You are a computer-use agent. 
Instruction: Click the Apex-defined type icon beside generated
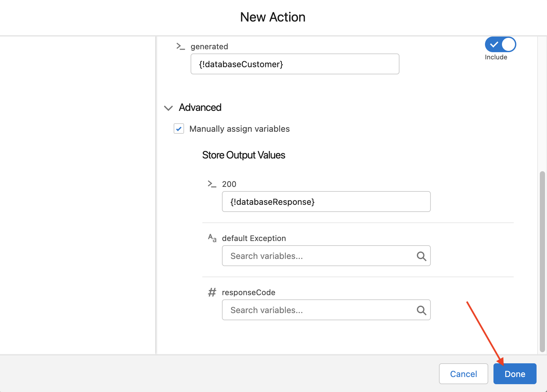coord(180,46)
